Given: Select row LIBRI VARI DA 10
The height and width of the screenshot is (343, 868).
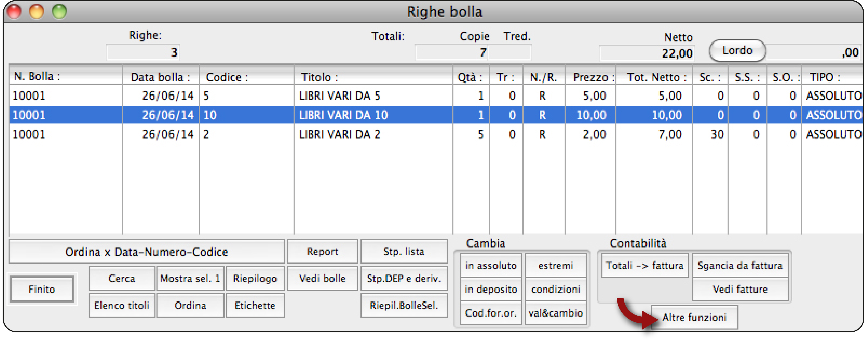Looking at the screenshot, I should [436, 115].
